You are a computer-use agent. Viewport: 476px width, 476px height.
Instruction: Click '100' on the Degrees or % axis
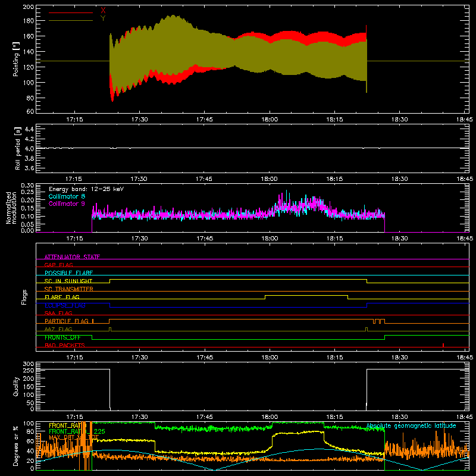click(28, 424)
